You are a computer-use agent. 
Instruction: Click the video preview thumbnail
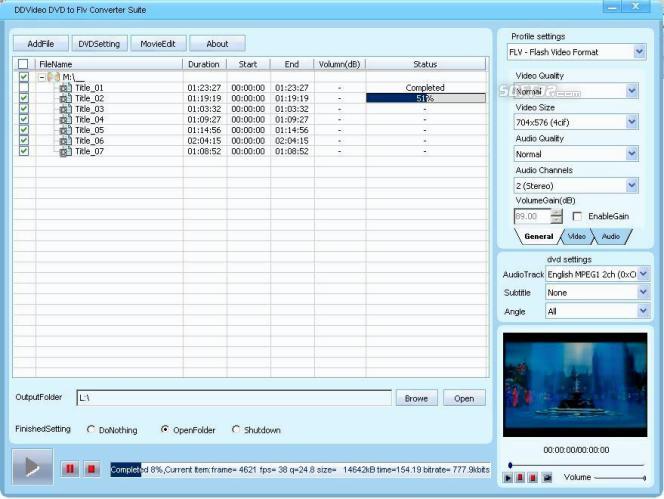(x=575, y=385)
